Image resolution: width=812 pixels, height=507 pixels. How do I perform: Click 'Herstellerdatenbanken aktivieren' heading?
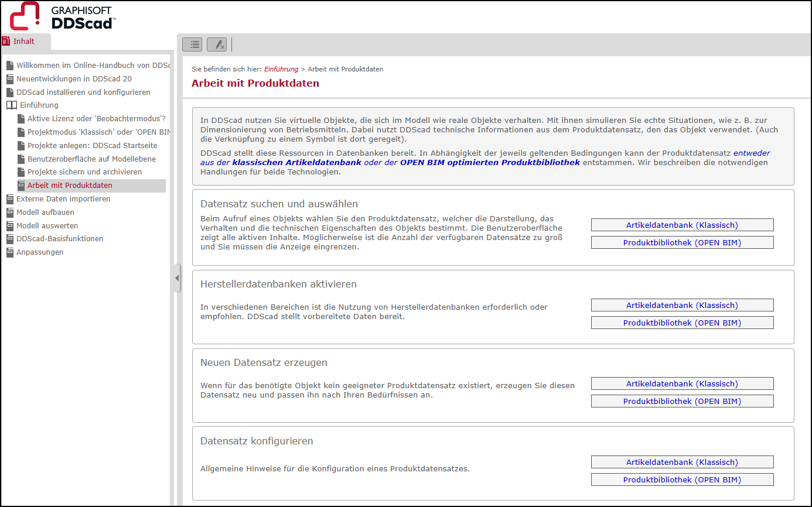(278, 284)
